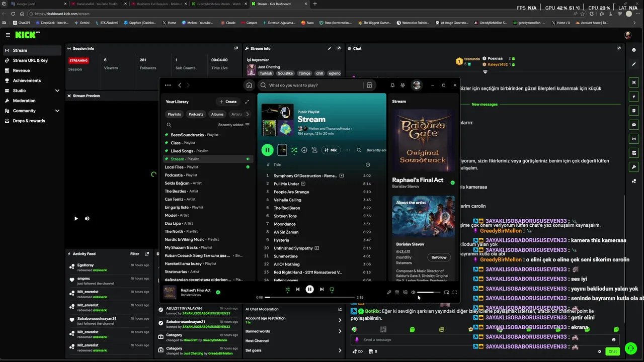This screenshot has width=644, height=362.
Task: Go to previous track in Spotify
Action: tap(297, 289)
